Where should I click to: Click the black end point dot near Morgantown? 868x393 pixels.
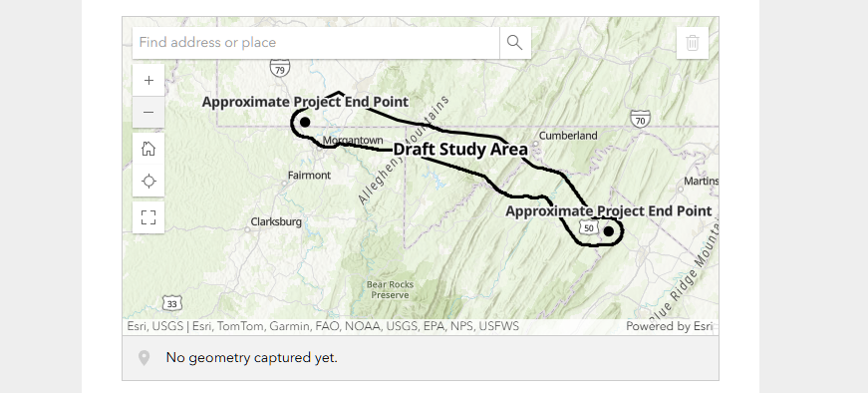pos(305,123)
